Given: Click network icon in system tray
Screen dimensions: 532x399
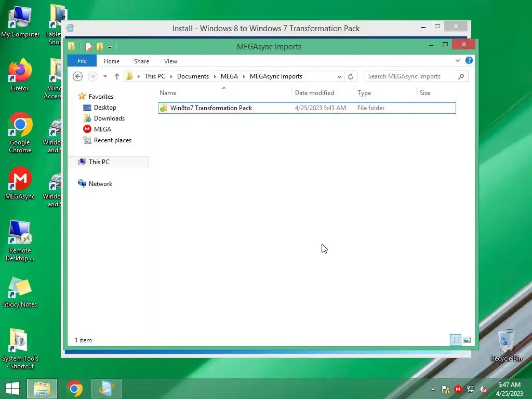Looking at the screenshot, I should [x=471, y=389].
